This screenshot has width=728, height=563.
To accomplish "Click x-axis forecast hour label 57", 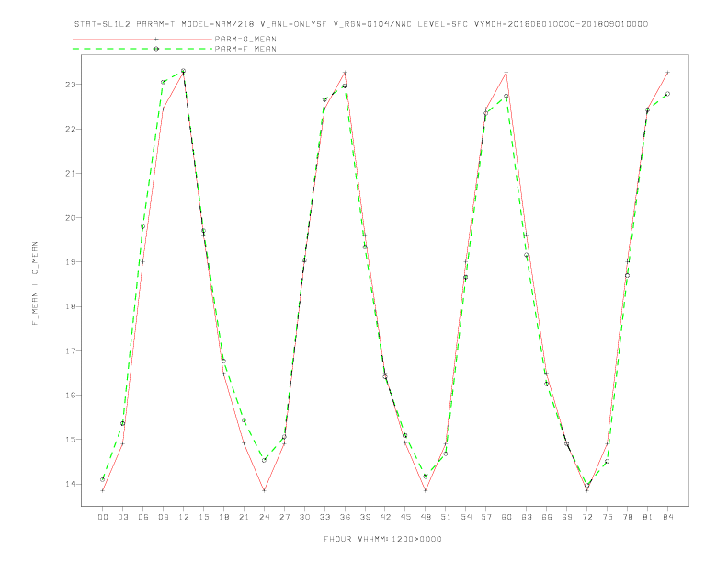I will point(486,517).
